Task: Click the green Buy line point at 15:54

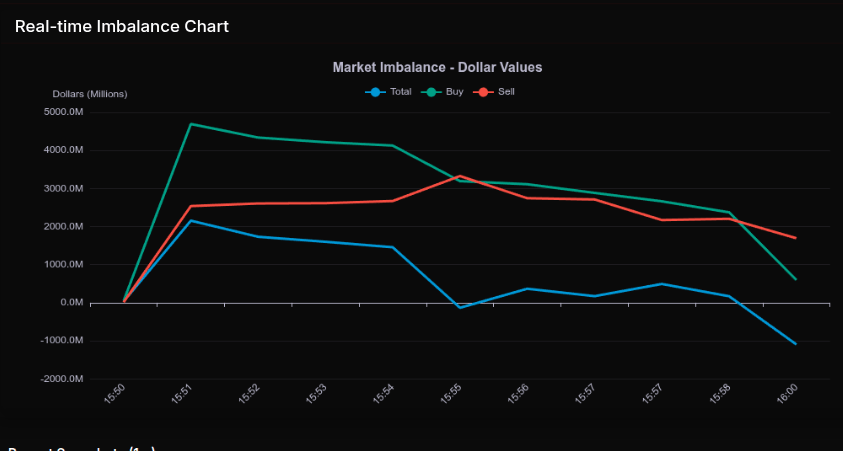Action: point(393,146)
